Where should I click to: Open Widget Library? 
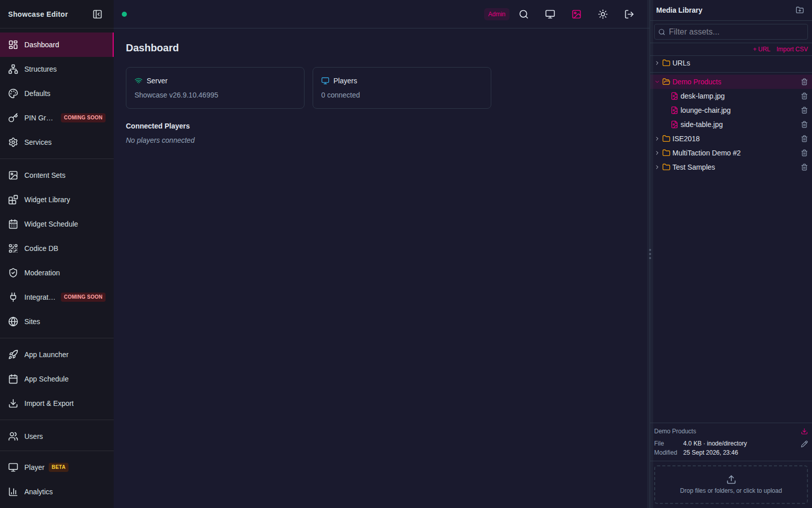[x=57, y=200]
